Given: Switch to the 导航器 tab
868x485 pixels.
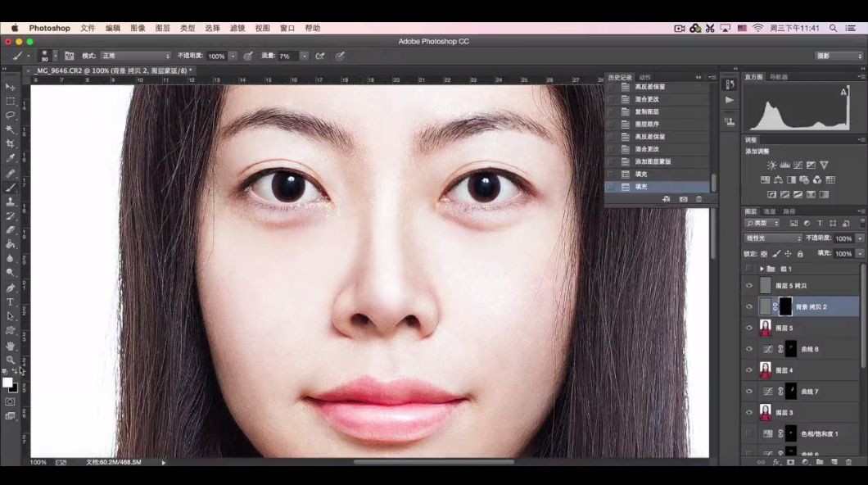Looking at the screenshot, I should pos(778,77).
